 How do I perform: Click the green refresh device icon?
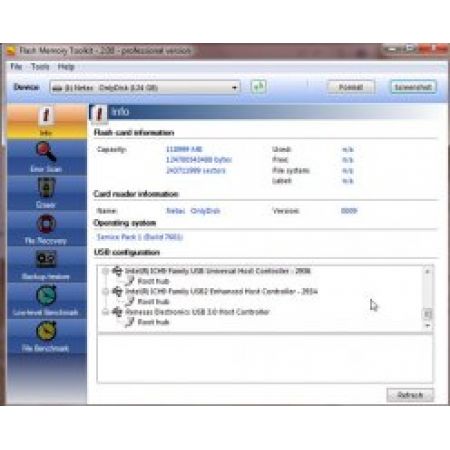click(x=258, y=87)
